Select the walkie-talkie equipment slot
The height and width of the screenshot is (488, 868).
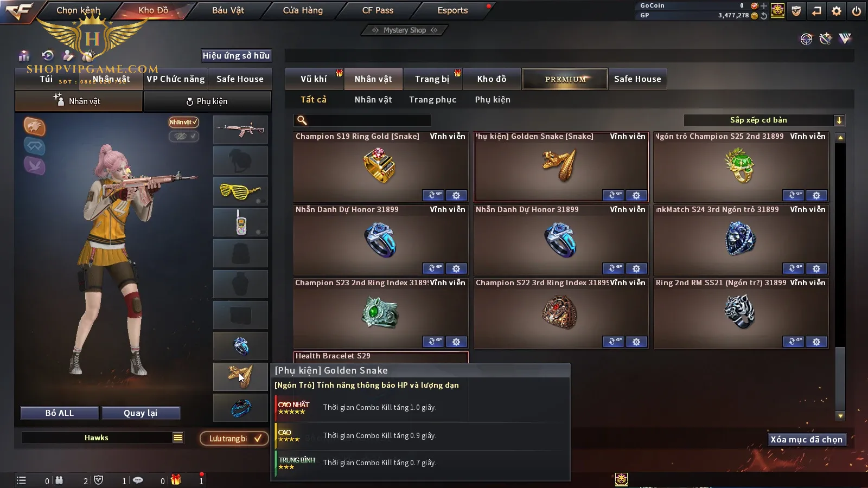pos(240,222)
